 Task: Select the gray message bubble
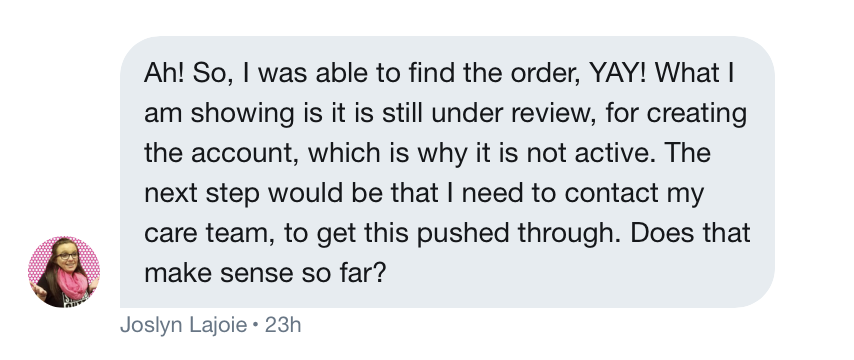[447, 172]
